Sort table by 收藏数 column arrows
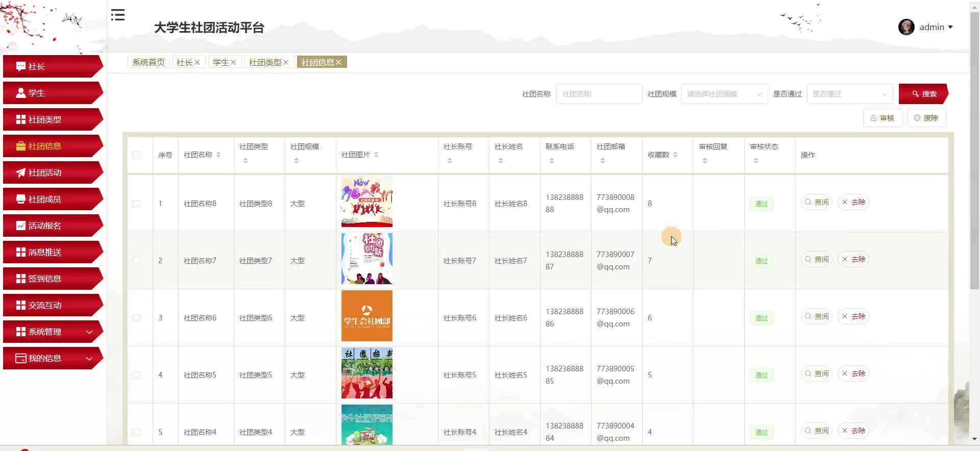This screenshot has width=980, height=451. [675, 155]
